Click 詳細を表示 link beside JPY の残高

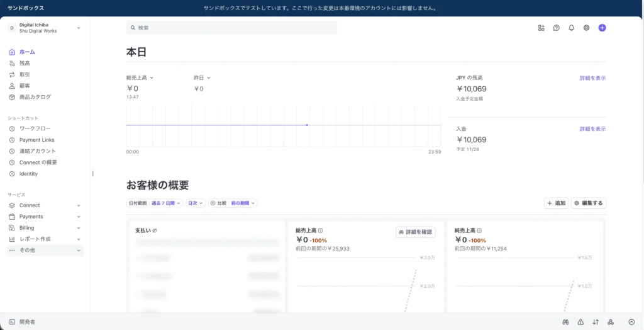click(592, 78)
